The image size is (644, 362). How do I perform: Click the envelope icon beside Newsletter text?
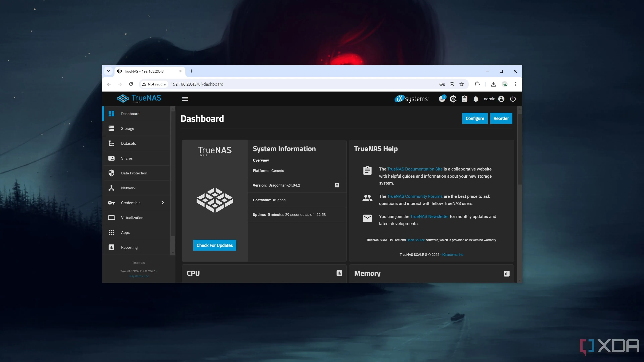tap(367, 218)
